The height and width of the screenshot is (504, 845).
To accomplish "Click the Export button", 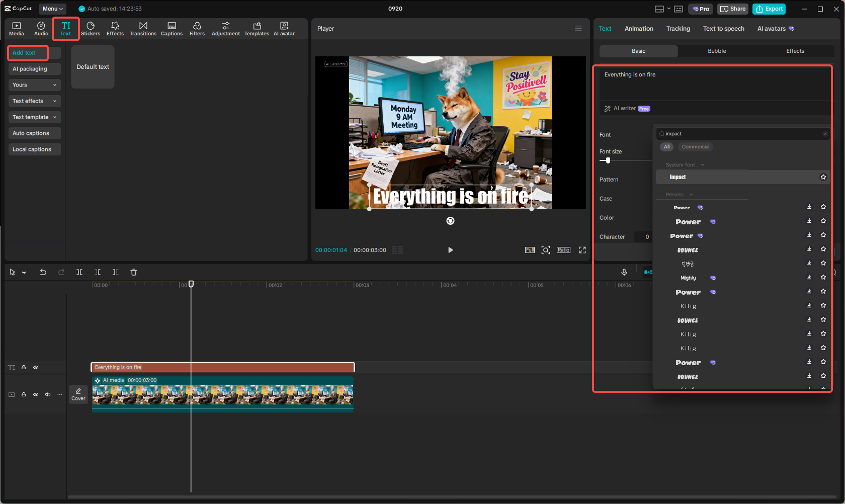I will click(769, 9).
